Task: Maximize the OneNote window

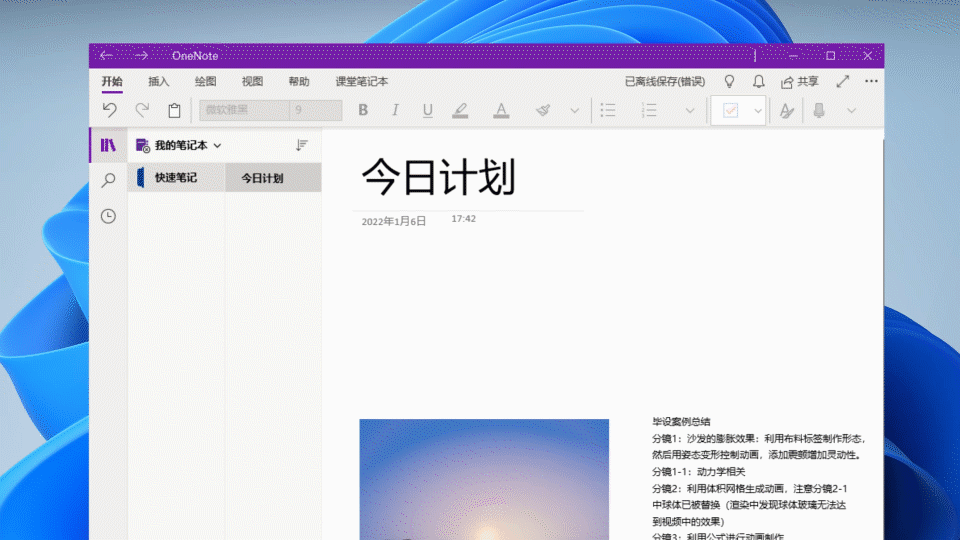Action: [x=830, y=56]
